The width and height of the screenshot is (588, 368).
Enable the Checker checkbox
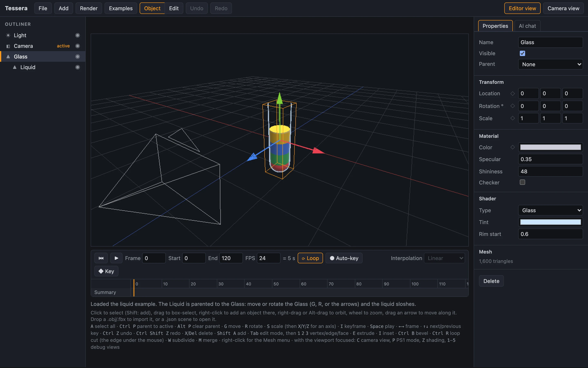click(x=522, y=182)
